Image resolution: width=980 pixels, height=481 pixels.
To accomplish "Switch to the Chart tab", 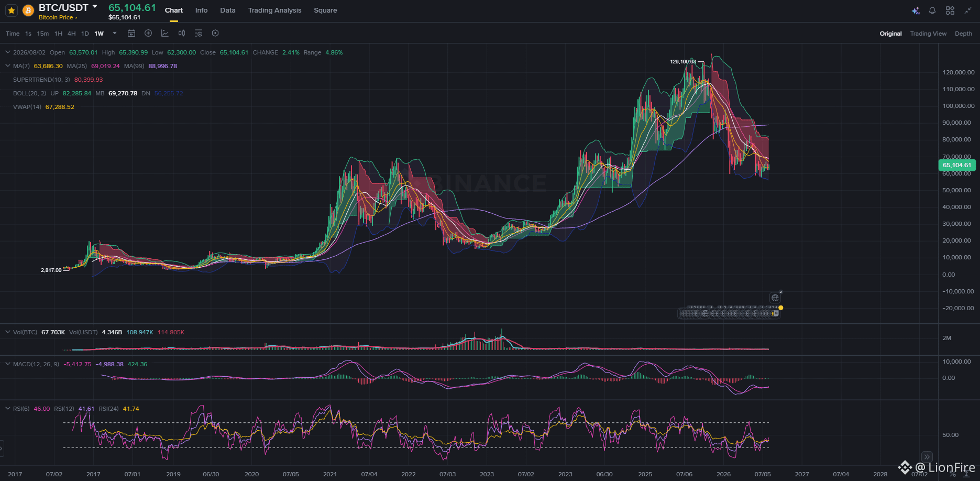I will tap(174, 10).
